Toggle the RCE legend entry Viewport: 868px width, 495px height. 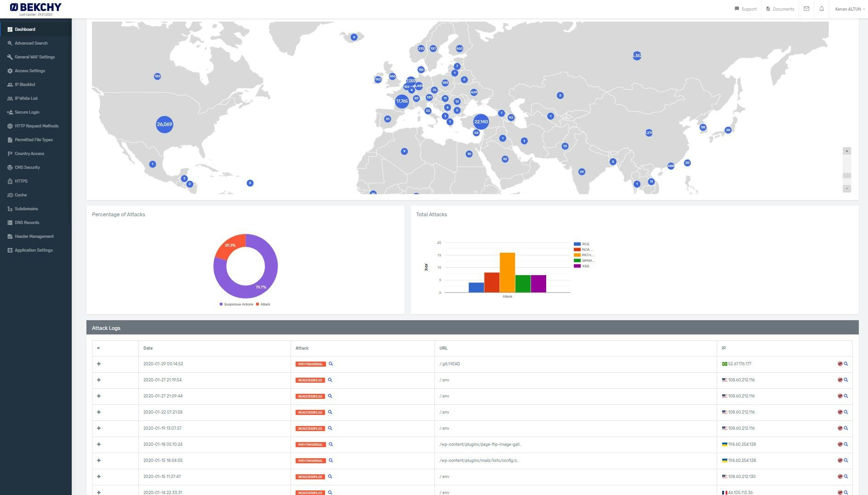click(582, 244)
